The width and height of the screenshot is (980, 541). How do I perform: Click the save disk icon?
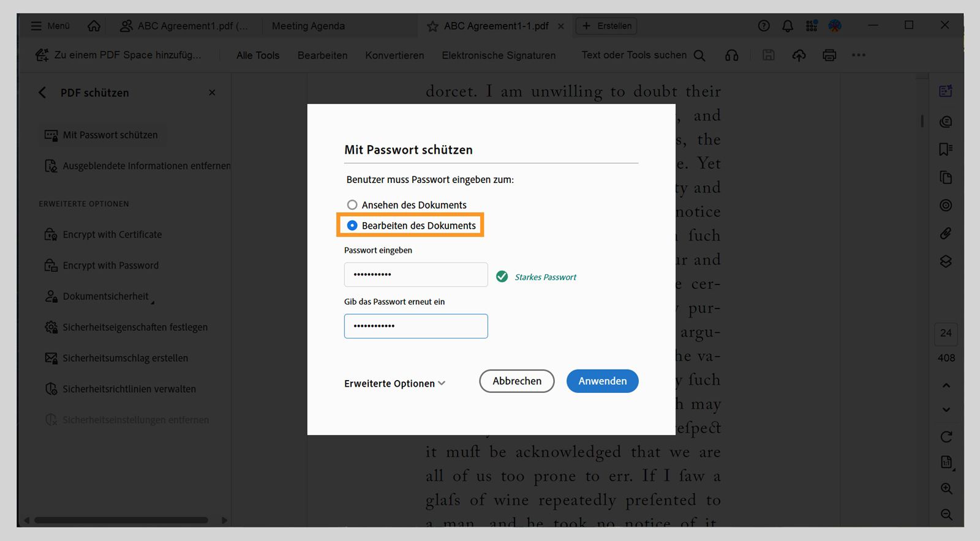click(769, 55)
